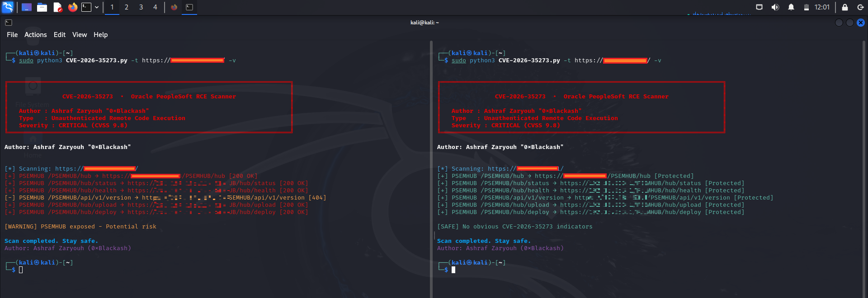Click 'Type : Unauthenticated Remote Code Execution' in right banner
868x298 pixels.
click(x=535, y=118)
